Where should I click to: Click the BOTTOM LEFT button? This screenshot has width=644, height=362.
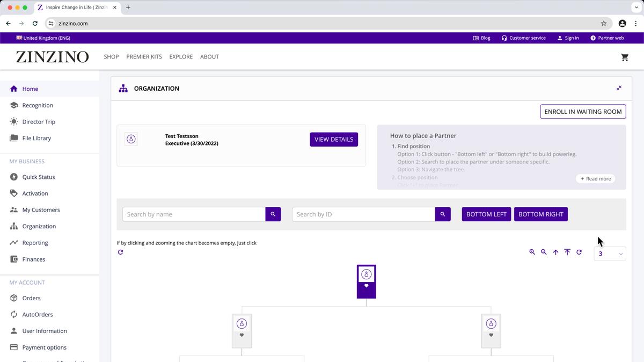click(486, 214)
